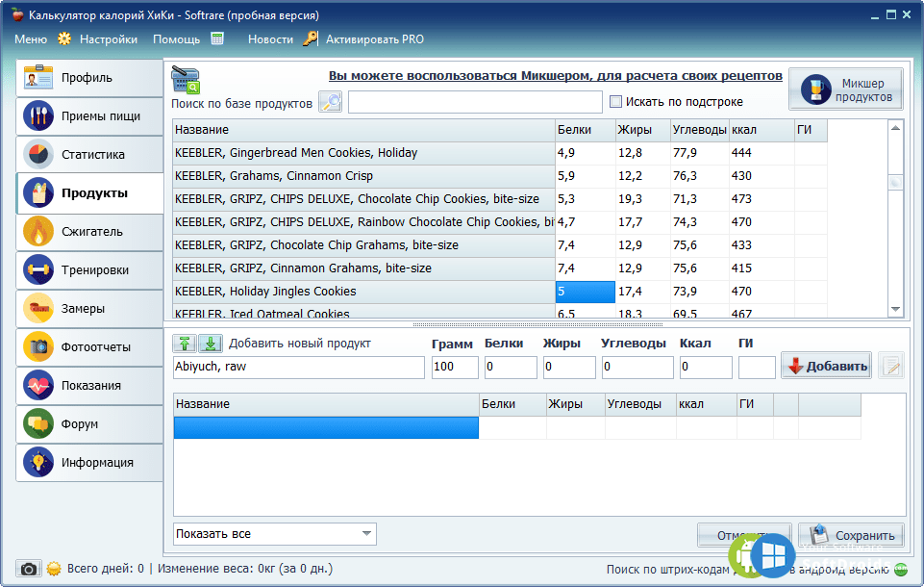Click the green down arrow import icon
924x587 pixels.
[211, 343]
